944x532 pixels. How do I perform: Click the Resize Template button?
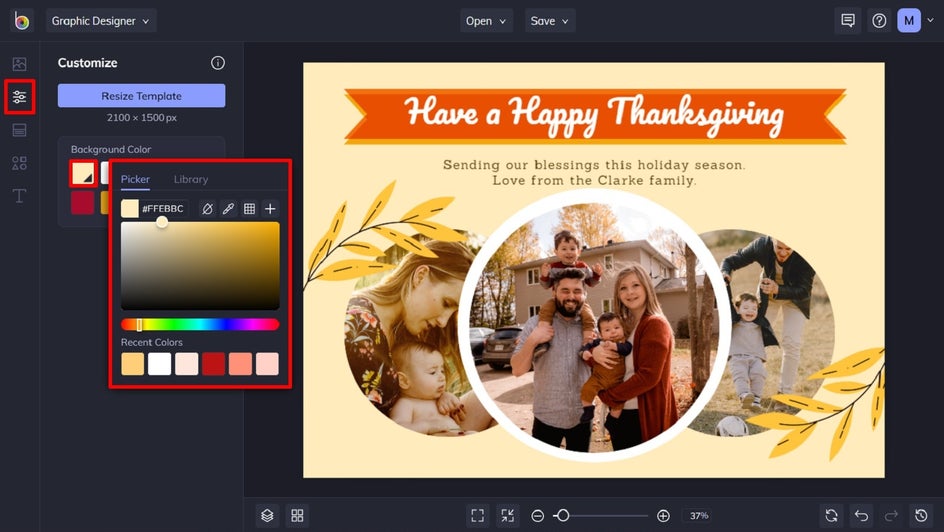click(x=141, y=96)
